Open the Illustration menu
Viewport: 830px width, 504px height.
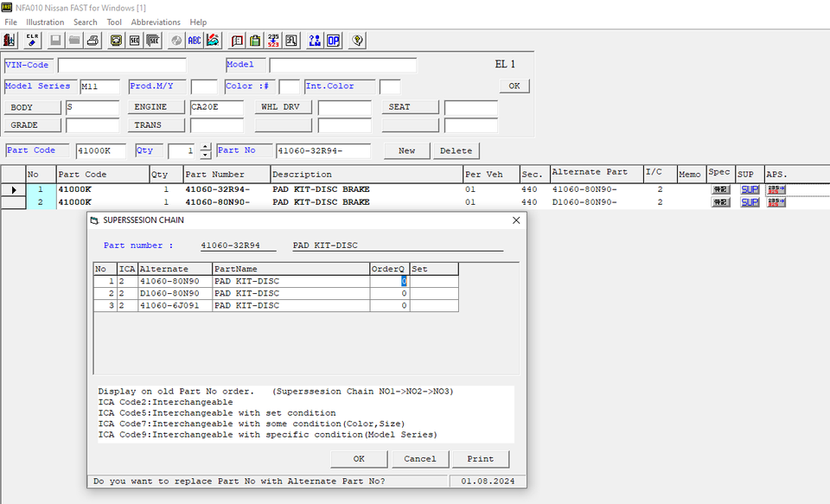[x=45, y=22]
